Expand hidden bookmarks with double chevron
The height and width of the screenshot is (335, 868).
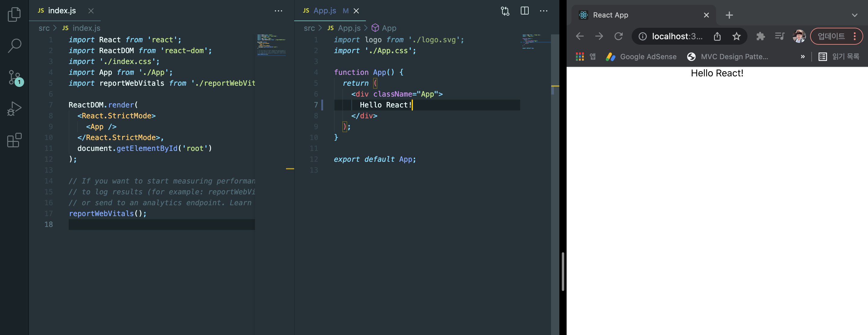click(802, 57)
